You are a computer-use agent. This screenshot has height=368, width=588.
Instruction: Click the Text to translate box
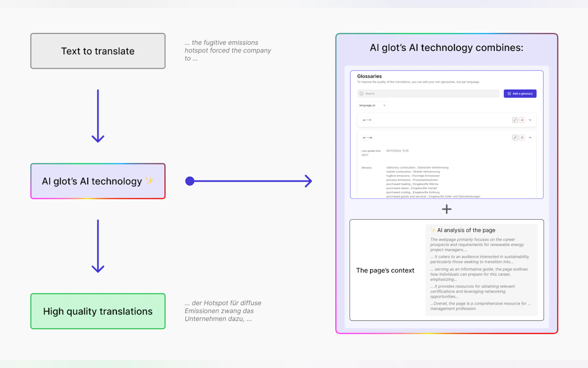pyautogui.click(x=98, y=51)
